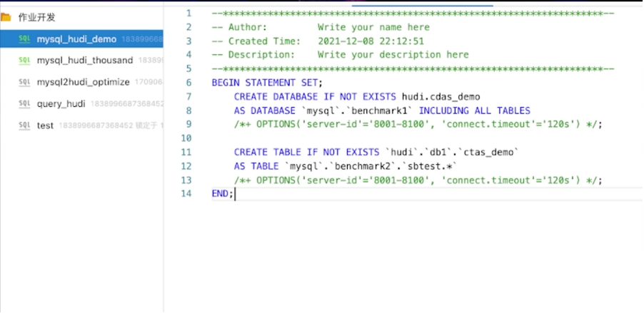
Task: Click line number 14 in the gutter
Action: tap(186, 193)
